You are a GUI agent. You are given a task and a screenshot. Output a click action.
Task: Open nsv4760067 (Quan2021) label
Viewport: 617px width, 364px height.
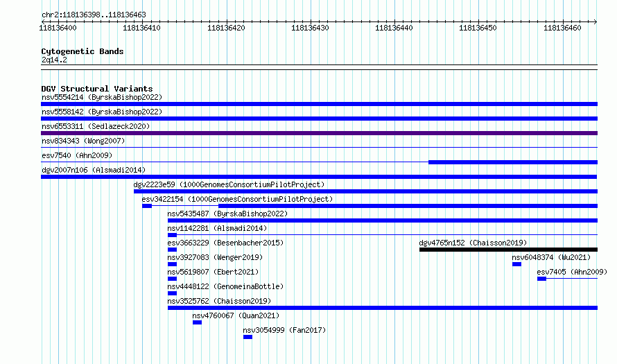point(236,315)
